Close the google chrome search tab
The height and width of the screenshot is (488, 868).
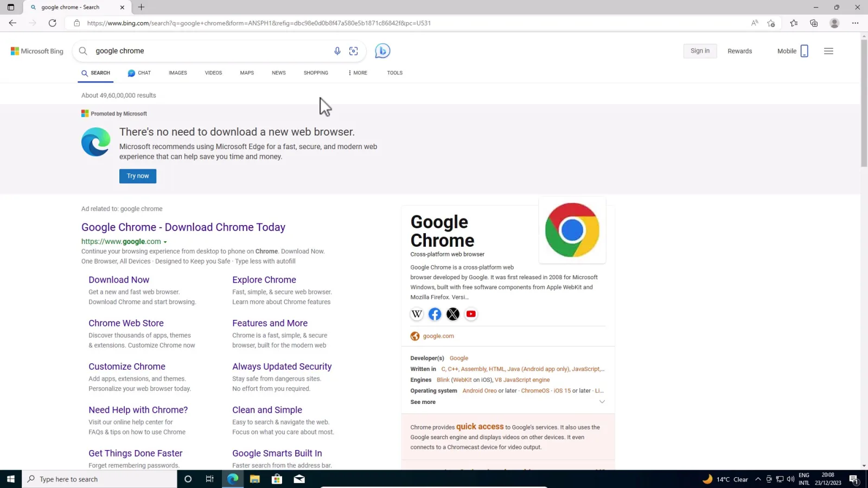pos(122,7)
